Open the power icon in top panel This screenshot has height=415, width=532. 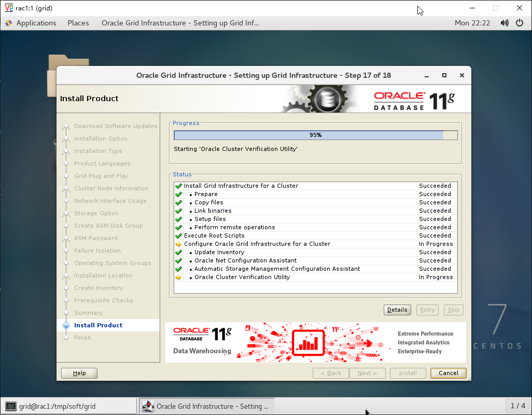[520, 23]
